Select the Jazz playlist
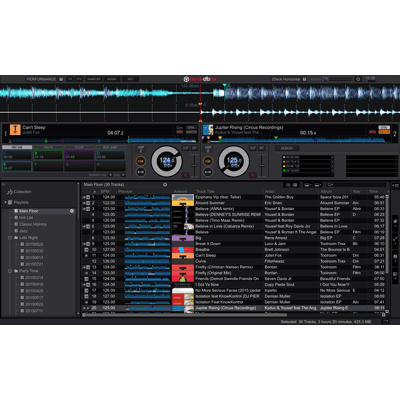This screenshot has width=400, height=400. [x=23, y=231]
